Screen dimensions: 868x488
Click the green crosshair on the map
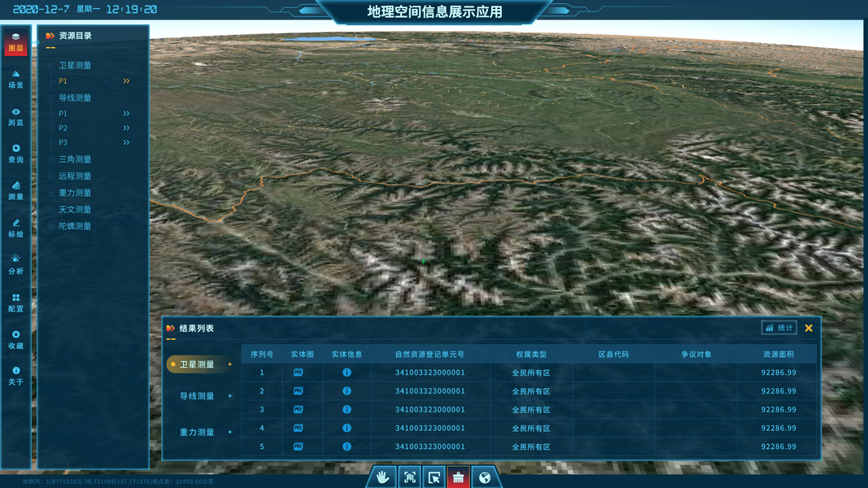click(x=424, y=261)
